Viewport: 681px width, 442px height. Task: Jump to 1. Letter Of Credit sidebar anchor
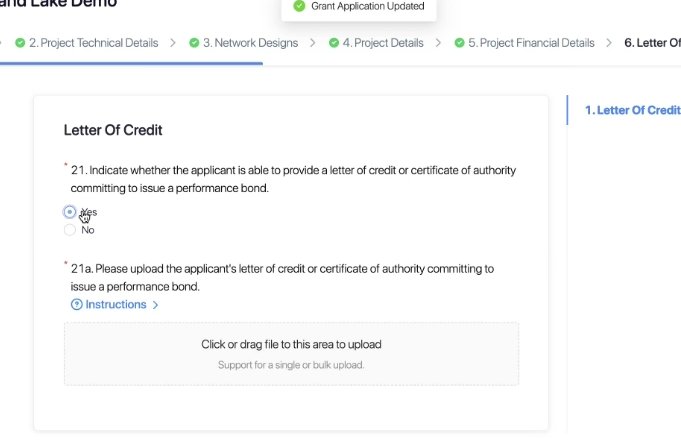[632, 110]
